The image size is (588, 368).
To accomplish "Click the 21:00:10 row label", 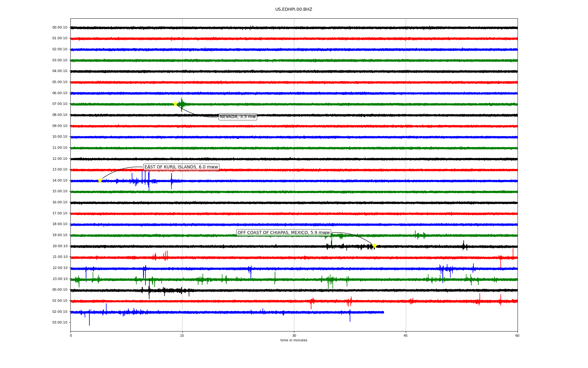I will click(60, 257).
